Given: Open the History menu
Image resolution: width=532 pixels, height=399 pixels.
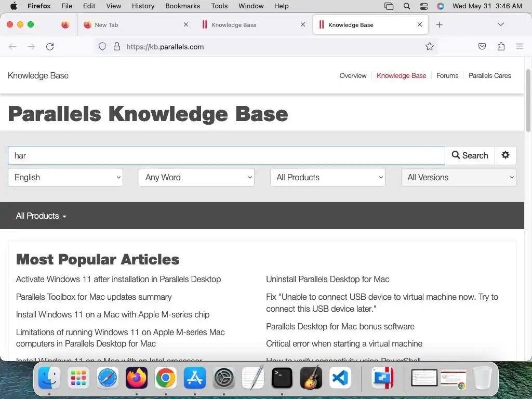Looking at the screenshot, I should (x=143, y=6).
